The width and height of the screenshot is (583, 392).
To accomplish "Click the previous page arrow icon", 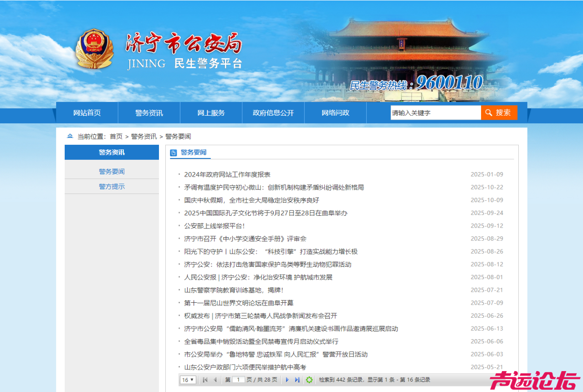I will pos(215,380).
